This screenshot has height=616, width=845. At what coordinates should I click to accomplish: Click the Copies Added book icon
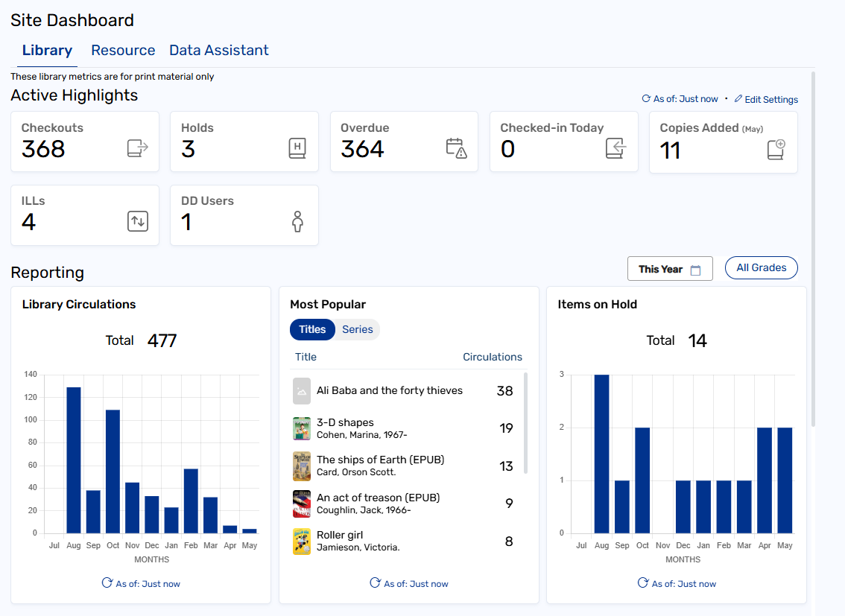point(776,148)
